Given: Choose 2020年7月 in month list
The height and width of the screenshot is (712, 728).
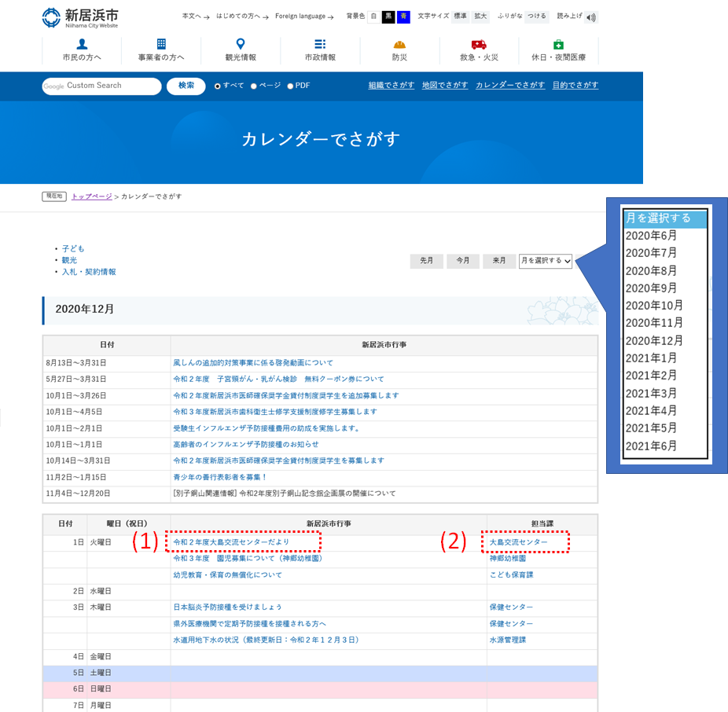Looking at the screenshot, I should click(x=652, y=253).
